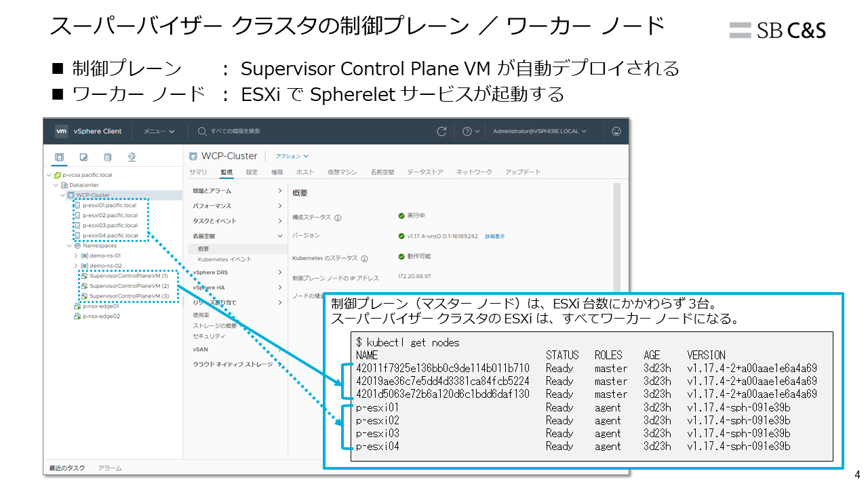Screen dimensions: 868x488
Task: Switch to the ホスト tab
Action: point(305,172)
